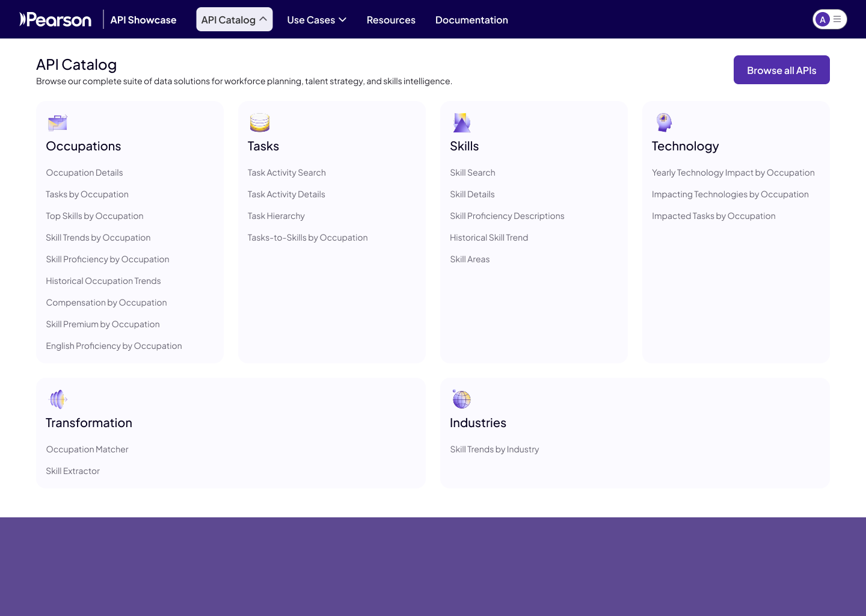Open the Occupation Details link
The height and width of the screenshot is (616, 866).
[x=84, y=173]
